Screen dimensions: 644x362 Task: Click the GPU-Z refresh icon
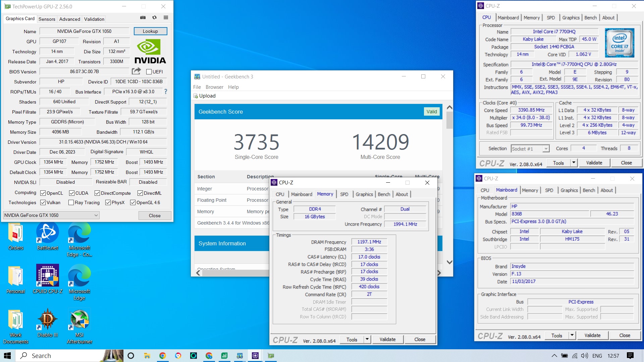154,18
